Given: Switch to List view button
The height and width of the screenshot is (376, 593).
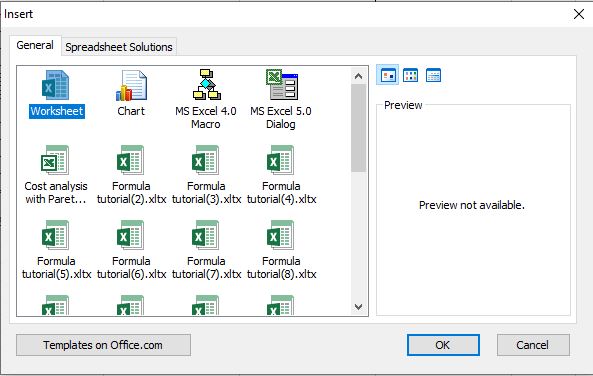Looking at the screenshot, I should [x=410, y=75].
